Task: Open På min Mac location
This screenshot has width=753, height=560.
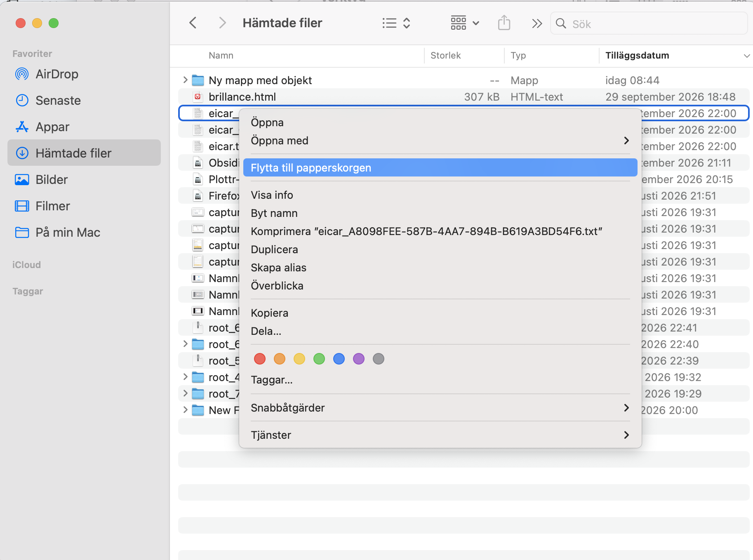Action: 84,233
